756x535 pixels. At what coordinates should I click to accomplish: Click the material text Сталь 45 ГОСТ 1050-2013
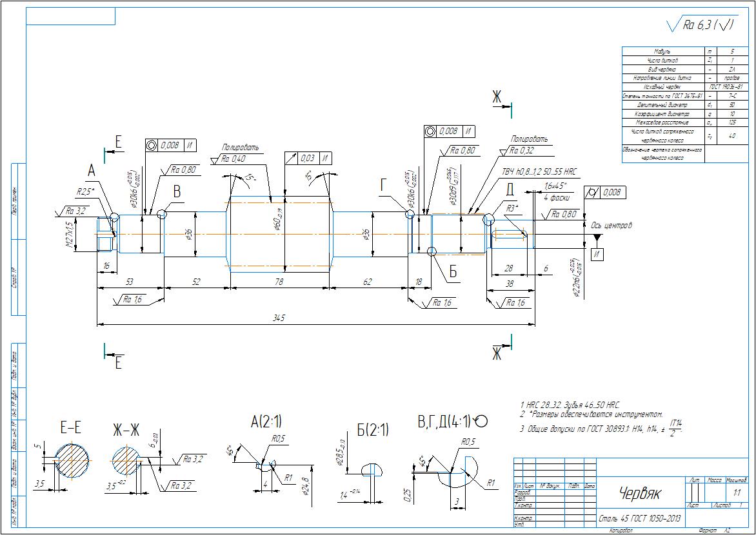click(x=640, y=519)
